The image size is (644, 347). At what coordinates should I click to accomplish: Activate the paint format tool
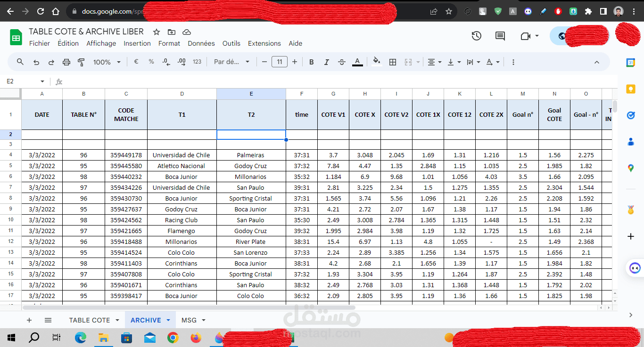point(81,62)
